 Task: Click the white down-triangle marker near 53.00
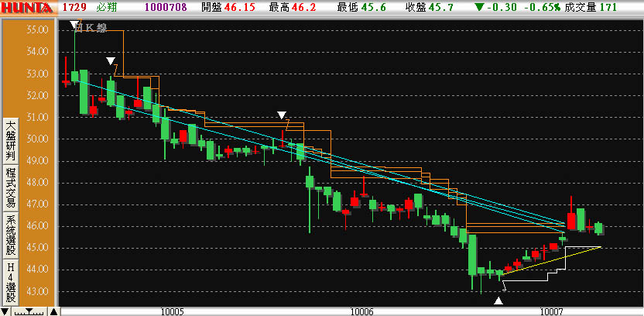point(111,61)
